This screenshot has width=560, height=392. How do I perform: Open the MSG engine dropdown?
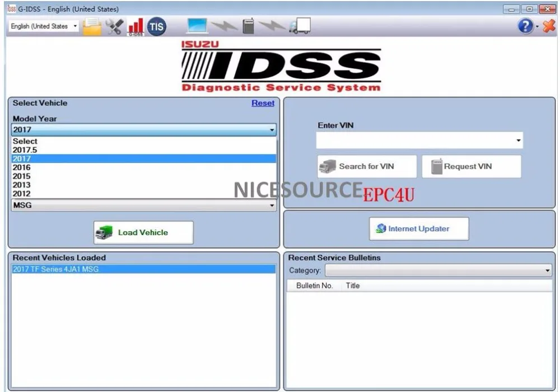coord(143,205)
